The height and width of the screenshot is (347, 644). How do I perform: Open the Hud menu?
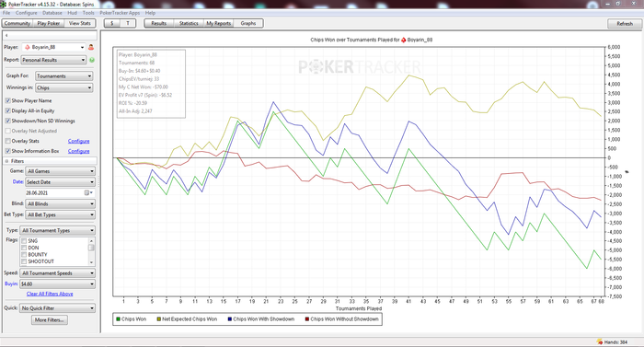[x=73, y=13]
